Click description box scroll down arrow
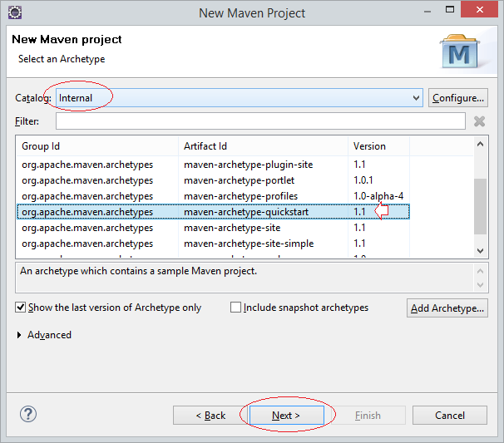The image size is (504, 443). click(x=480, y=285)
